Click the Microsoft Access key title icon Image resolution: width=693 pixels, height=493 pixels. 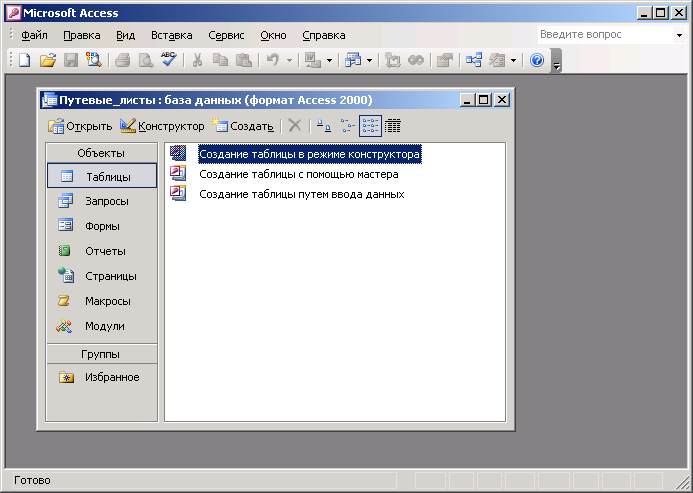pyautogui.click(x=13, y=13)
